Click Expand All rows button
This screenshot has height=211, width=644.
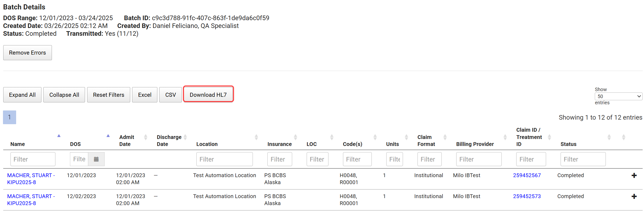tap(22, 95)
